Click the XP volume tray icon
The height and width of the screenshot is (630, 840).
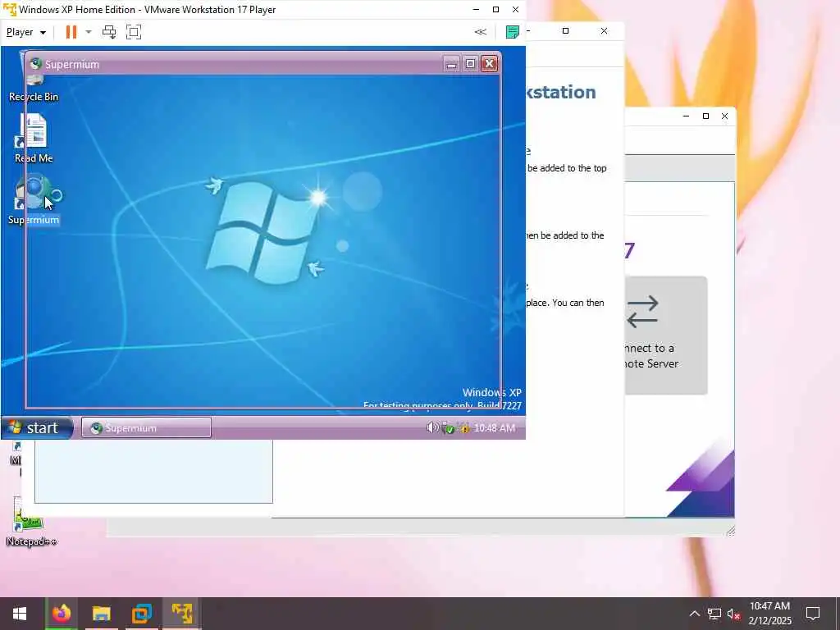[x=431, y=427]
